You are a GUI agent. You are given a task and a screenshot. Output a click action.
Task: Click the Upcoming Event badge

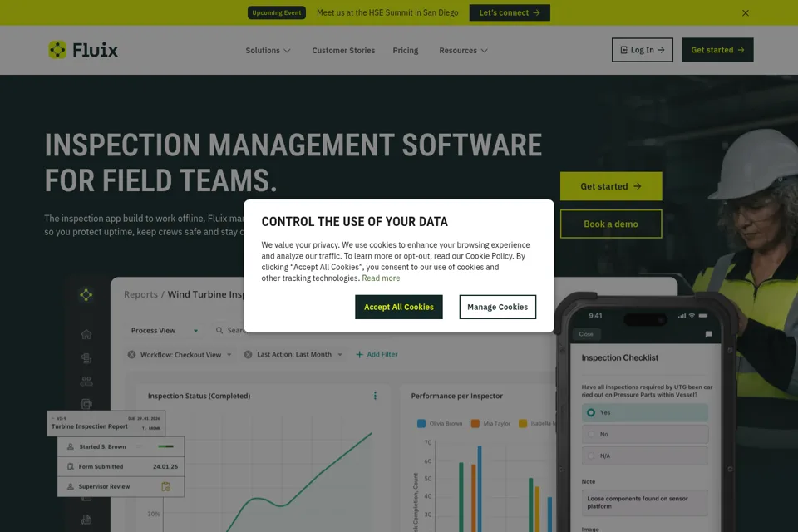(276, 12)
